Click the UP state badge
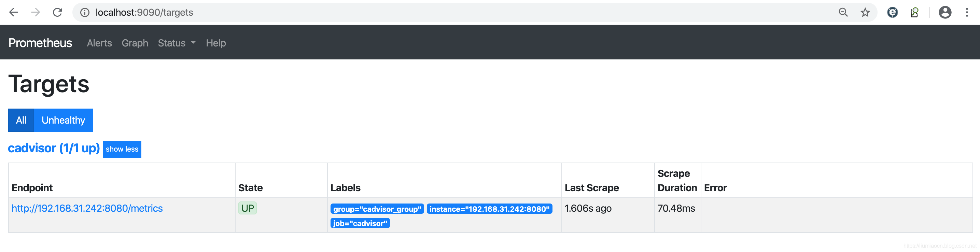This screenshot has height=252, width=980. (x=248, y=208)
